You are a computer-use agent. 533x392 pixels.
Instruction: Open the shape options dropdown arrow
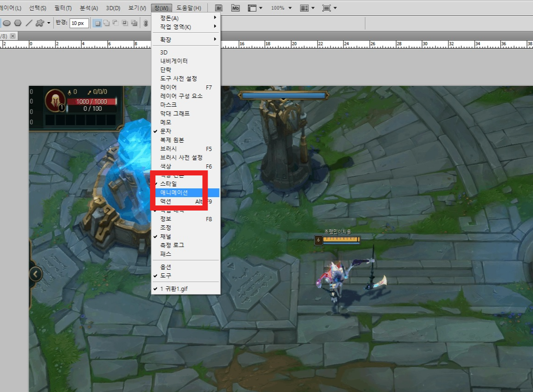49,23
